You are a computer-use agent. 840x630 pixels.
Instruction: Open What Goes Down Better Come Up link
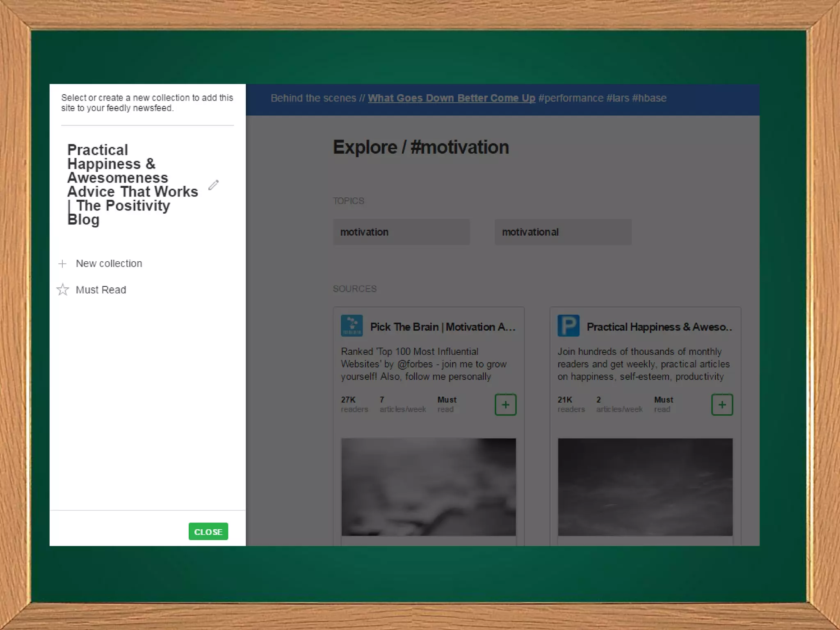click(451, 98)
